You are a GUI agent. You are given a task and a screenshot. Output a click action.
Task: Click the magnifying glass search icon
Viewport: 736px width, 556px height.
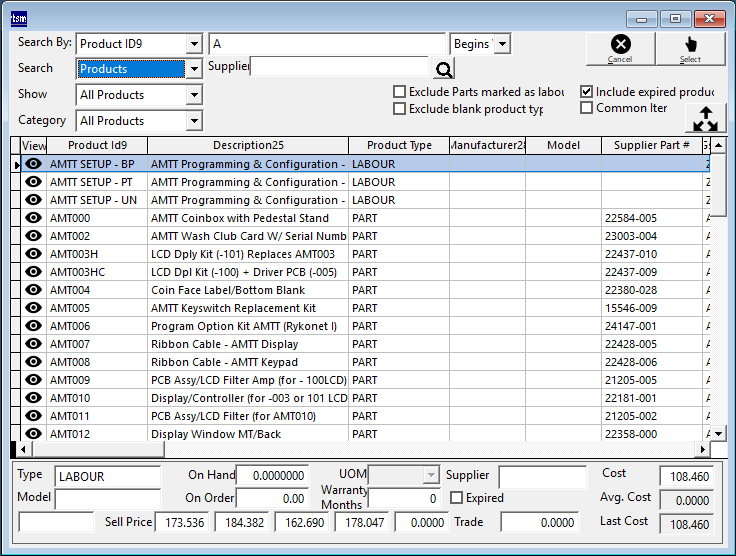(x=444, y=69)
